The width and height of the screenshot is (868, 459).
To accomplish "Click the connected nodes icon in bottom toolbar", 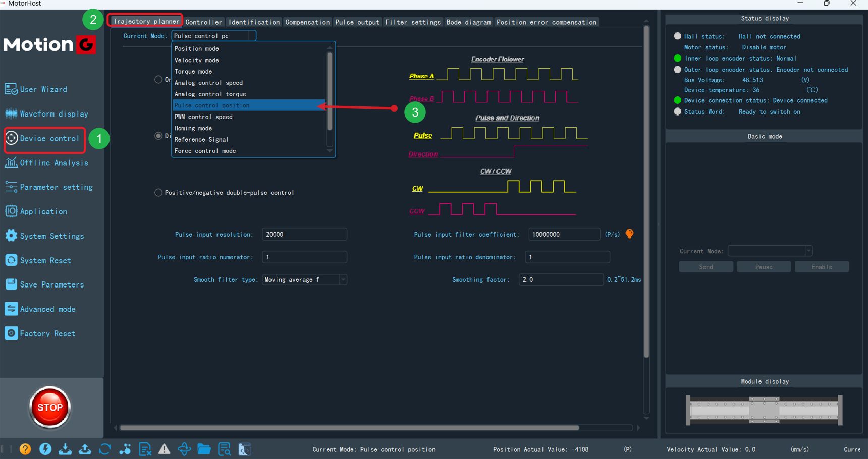I will click(125, 449).
